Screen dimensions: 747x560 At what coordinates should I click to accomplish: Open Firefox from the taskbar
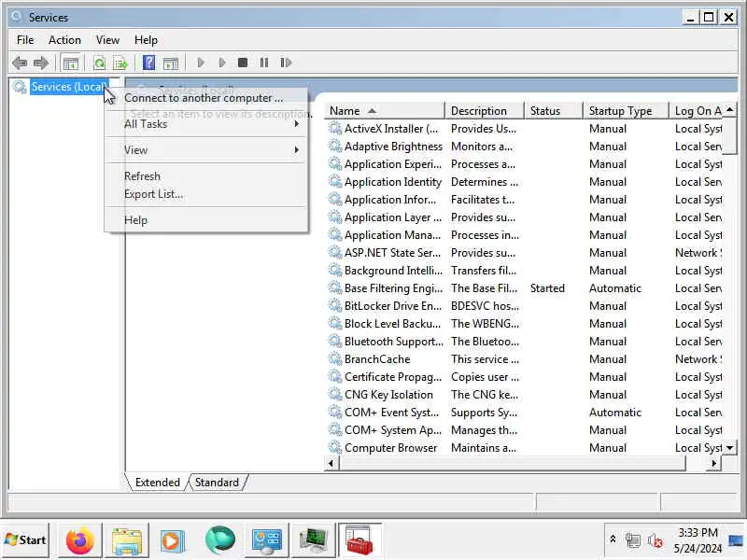79,540
